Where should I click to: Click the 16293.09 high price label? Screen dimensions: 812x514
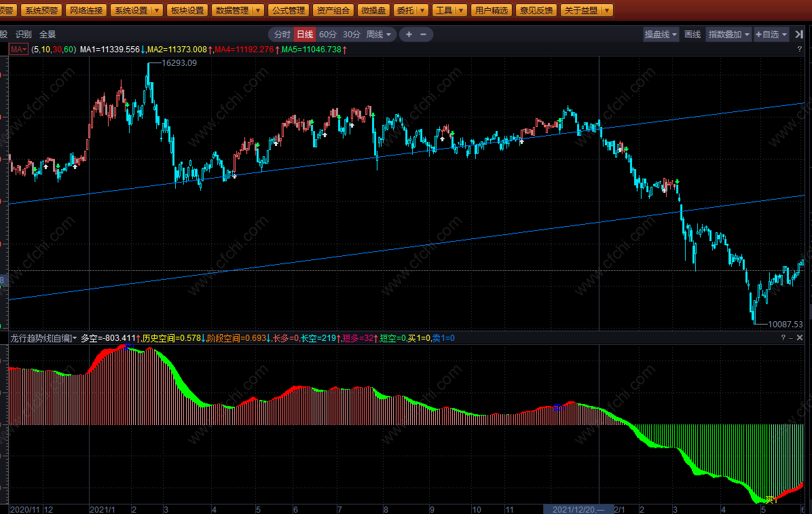tap(179, 62)
